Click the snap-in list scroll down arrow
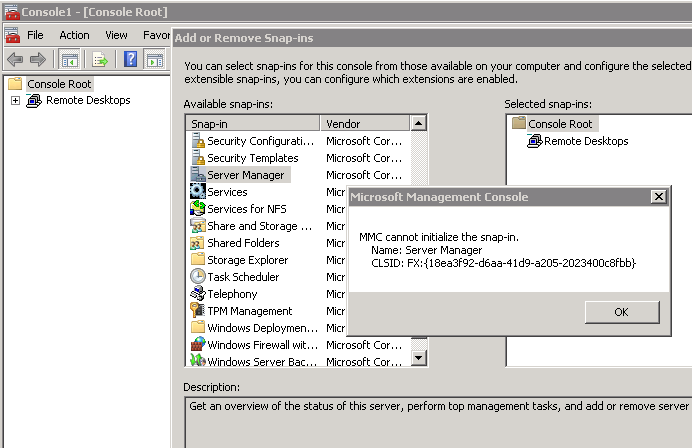The image size is (692, 448). tap(418, 357)
